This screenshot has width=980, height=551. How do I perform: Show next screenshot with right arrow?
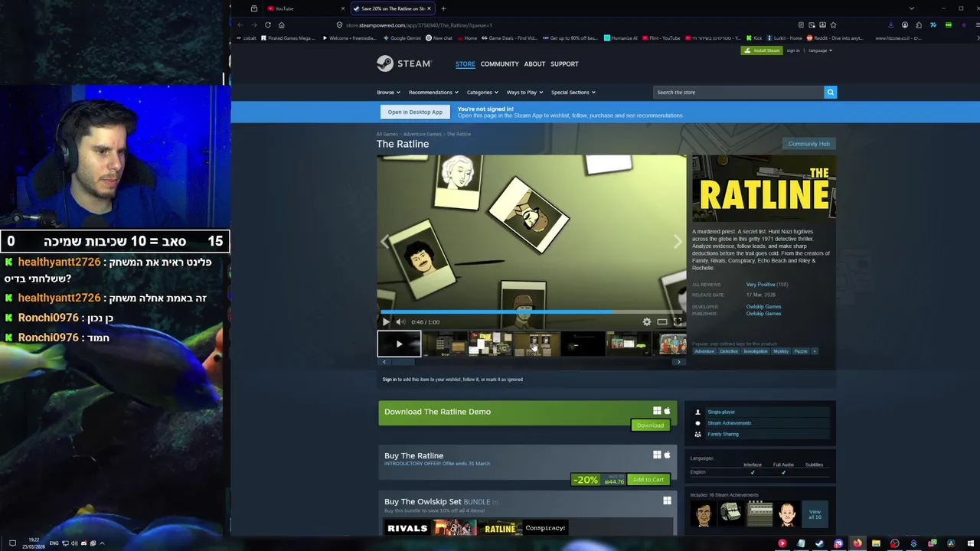pos(678,242)
